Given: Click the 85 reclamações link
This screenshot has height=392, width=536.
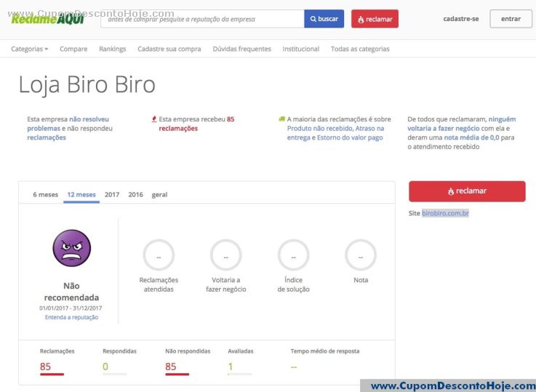Looking at the screenshot, I should point(196,124).
